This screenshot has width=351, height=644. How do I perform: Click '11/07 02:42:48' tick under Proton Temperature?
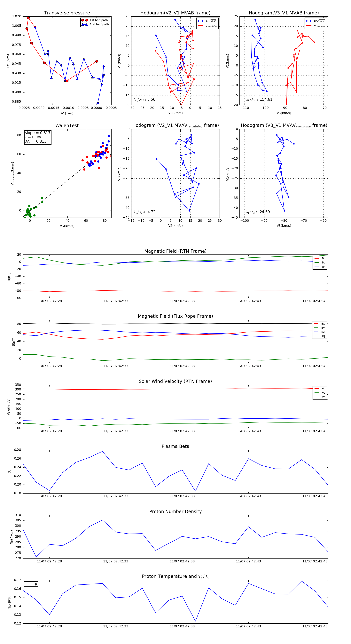[x=315, y=626]
